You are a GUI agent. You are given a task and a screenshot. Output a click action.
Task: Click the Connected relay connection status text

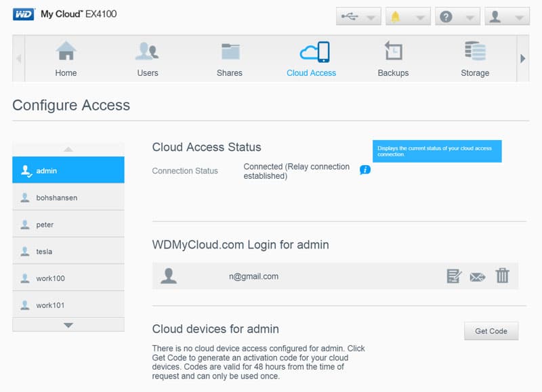[x=297, y=171]
